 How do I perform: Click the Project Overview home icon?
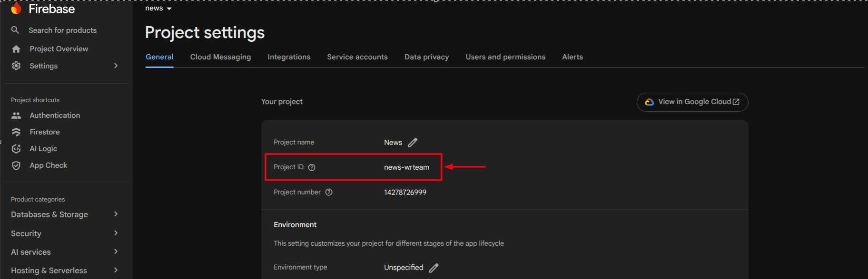tap(16, 49)
